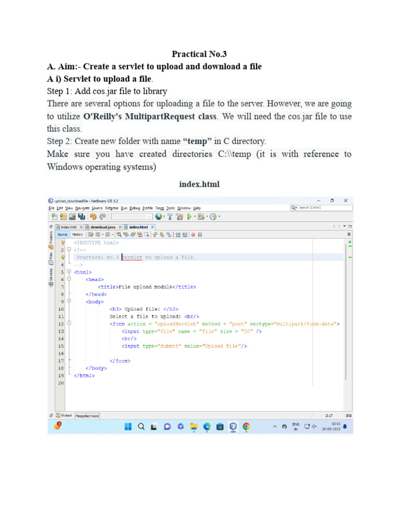The width and height of the screenshot is (399, 532).
Task: Open dropdown arrow beside Run icon
Action: 195,217
